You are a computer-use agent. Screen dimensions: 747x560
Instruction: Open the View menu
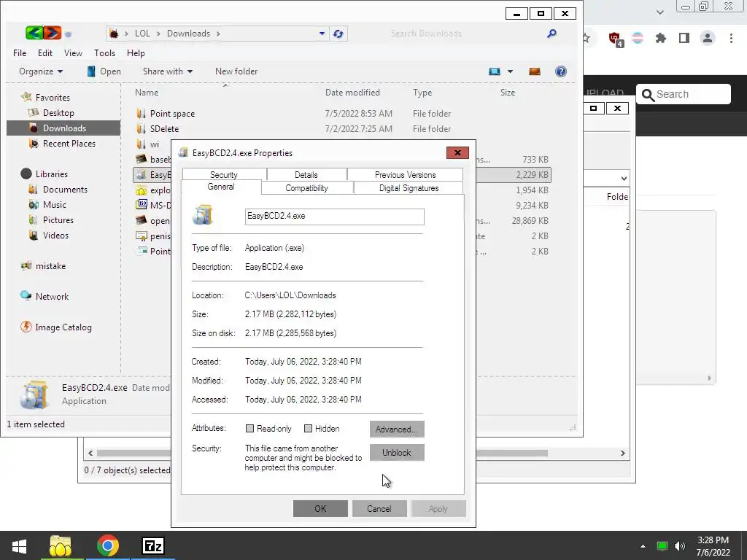(73, 52)
